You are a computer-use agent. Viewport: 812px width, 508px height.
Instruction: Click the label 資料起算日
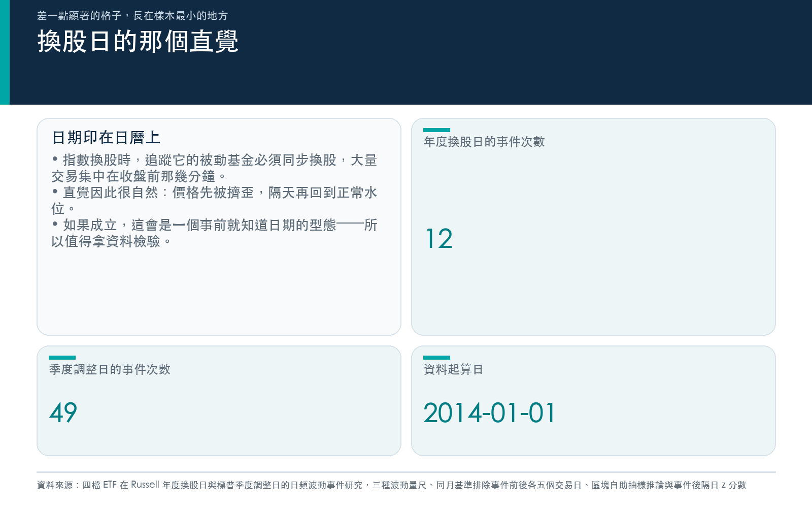[453, 369]
